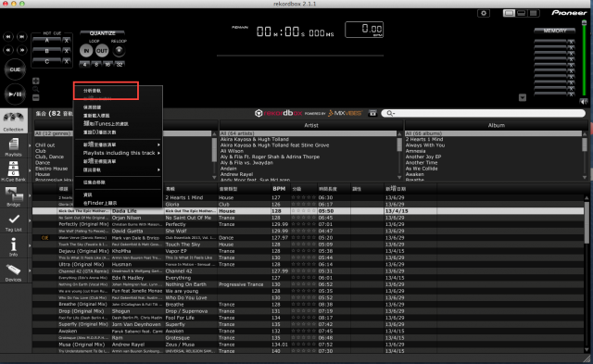The image size is (593, 364).
Task: Open the Playlists sidebar panel
Action: click(14, 146)
